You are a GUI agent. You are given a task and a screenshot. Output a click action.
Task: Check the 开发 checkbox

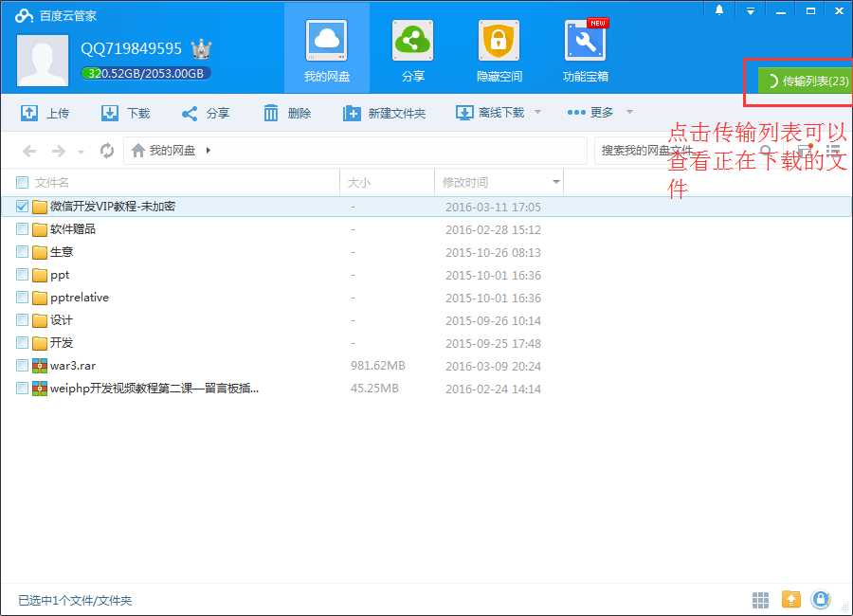coord(23,343)
